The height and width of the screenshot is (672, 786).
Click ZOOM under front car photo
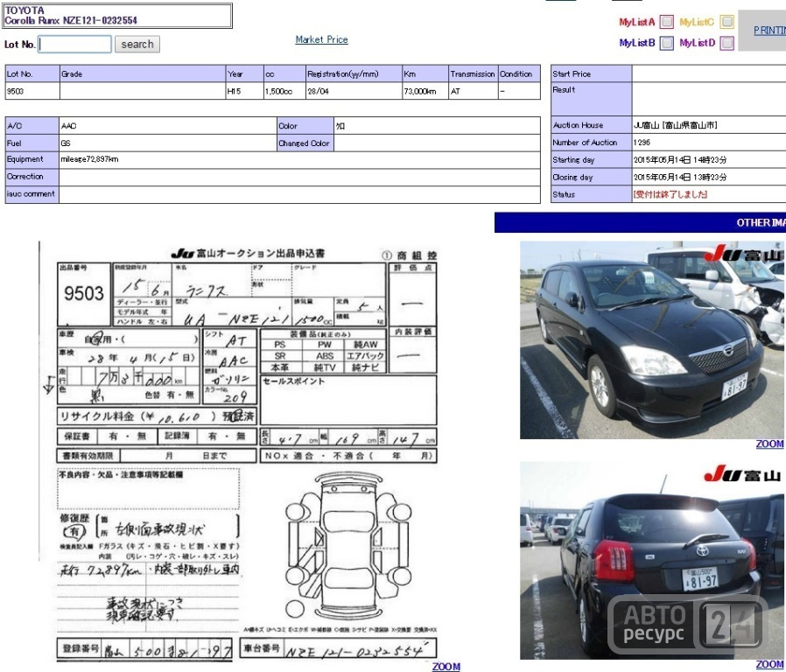[x=769, y=444]
